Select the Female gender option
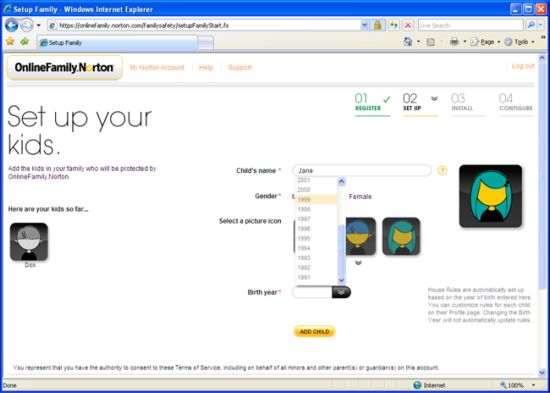This screenshot has height=393, width=550. pyautogui.click(x=360, y=196)
